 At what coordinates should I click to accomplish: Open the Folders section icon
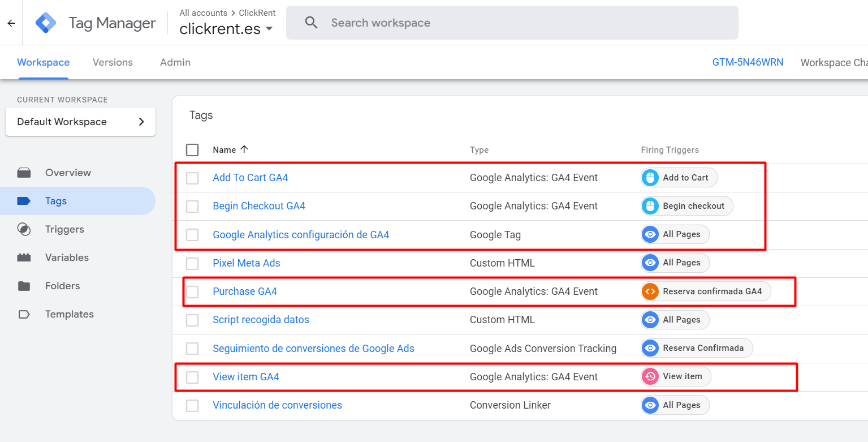click(24, 286)
